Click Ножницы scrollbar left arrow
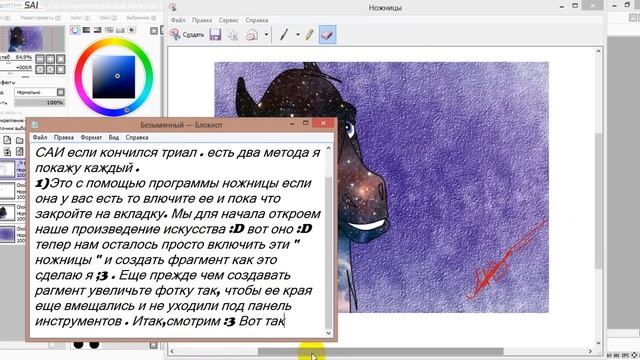This screenshot has width=640, height=360. tap(172, 351)
